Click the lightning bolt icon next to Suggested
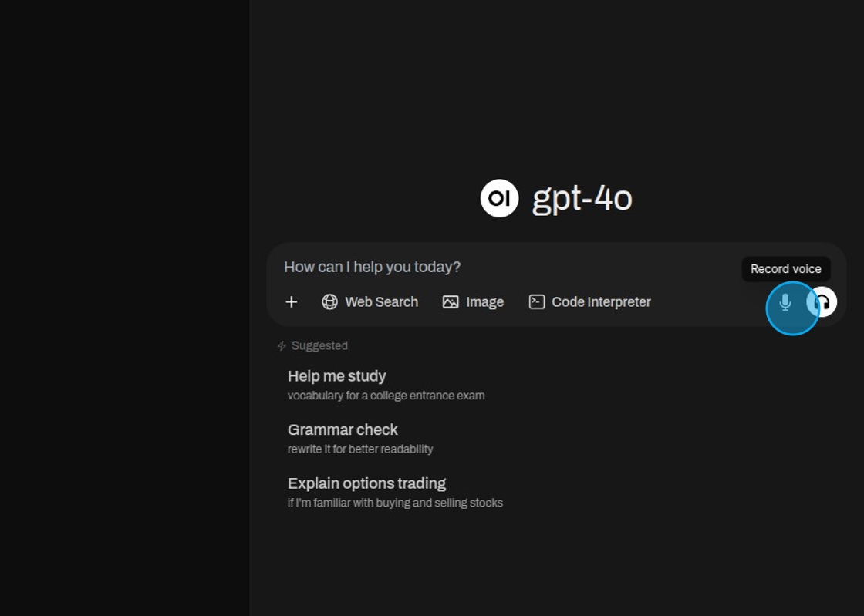This screenshot has height=616, width=864. [x=282, y=346]
